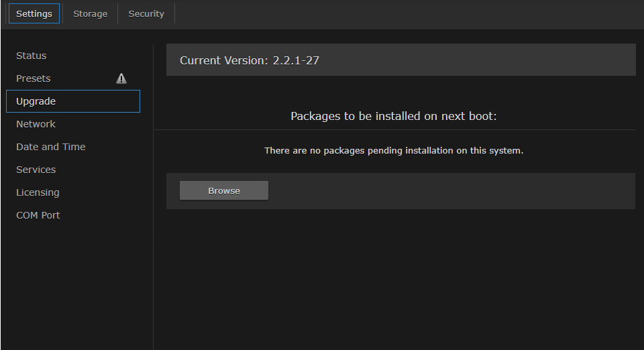Switch to the Settings tab
This screenshot has height=350, width=644.
click(x=34, y=13)
